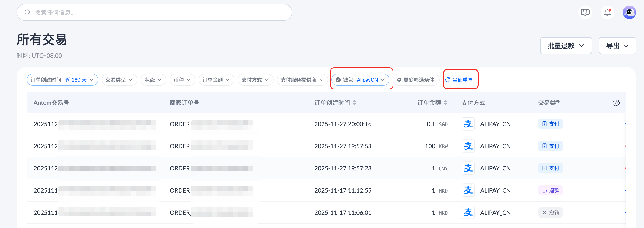Expand the 支付服务提供商 filter
Image resolution: width=644 pixels, height=228 pixels.
(302, 80)
